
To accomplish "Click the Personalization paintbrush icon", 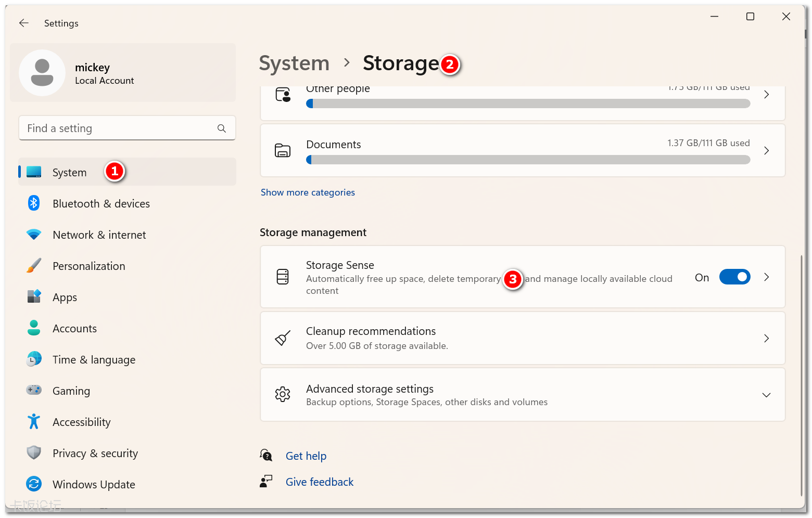I will click(34, 266).
